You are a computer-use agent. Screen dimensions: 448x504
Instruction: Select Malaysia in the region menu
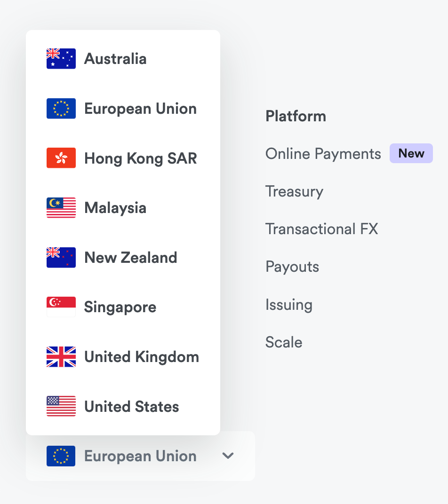coord(115,208)
